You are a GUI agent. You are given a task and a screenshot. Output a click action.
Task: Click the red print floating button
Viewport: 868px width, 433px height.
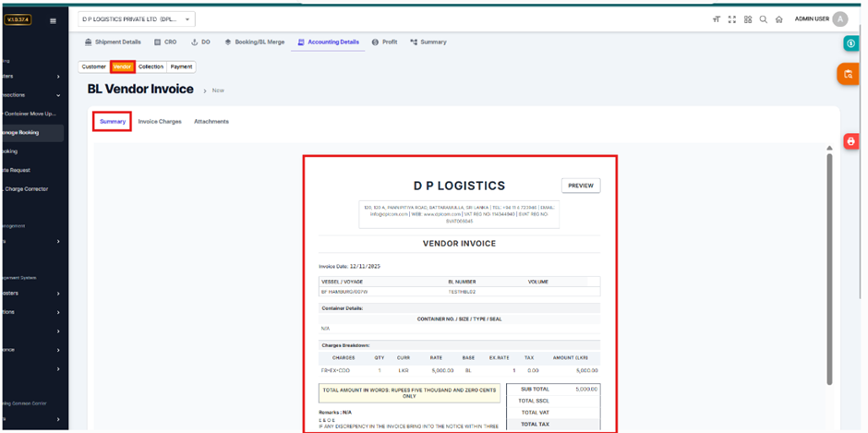click(x=850, y=141)
